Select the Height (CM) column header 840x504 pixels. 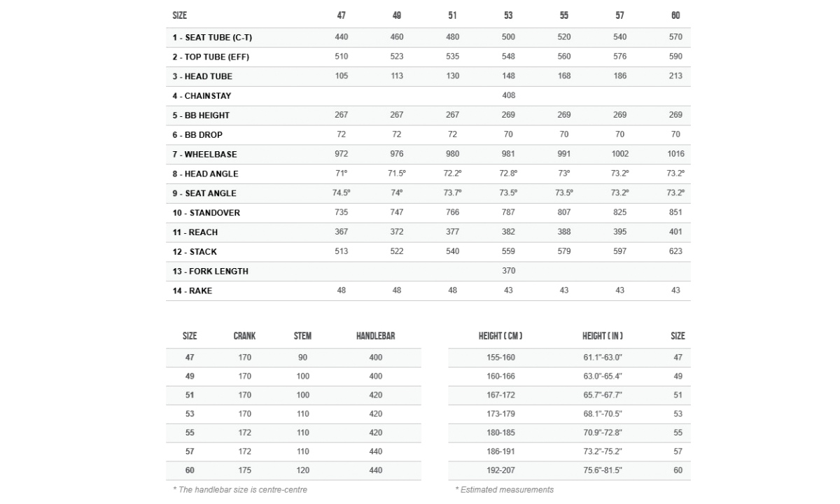pos(500,336)
